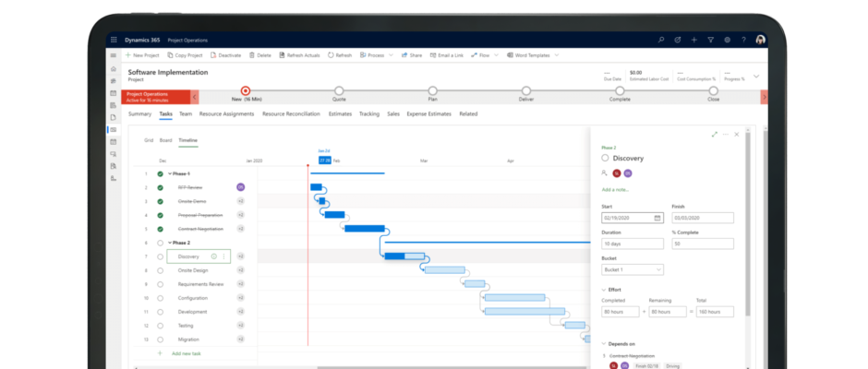Click the assign people icon in Discovery panel
Screen dimensions: 868x369
(x=605, y=173)
